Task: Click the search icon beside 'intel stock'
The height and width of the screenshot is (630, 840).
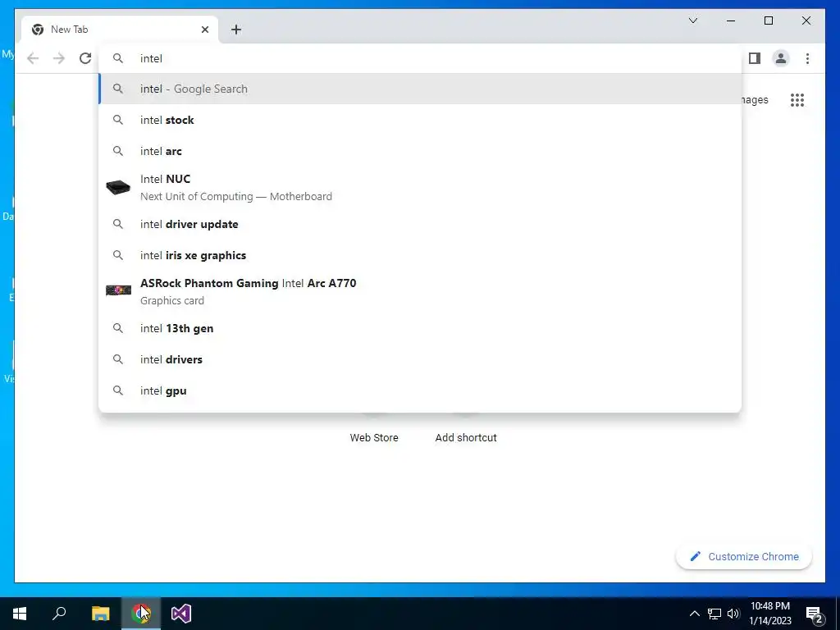Action: (118, 120)
